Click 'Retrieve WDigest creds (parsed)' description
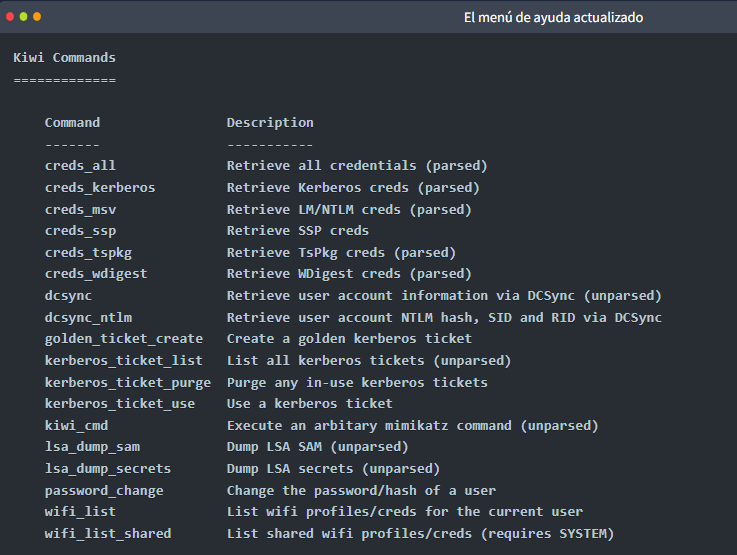Screen dimensions: 737x555 (x=349, y=274)
